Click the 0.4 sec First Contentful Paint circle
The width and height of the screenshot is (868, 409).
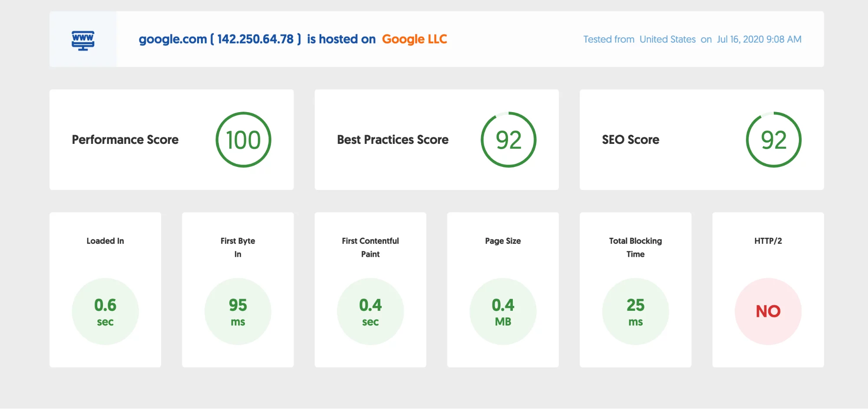click(370, 312)
